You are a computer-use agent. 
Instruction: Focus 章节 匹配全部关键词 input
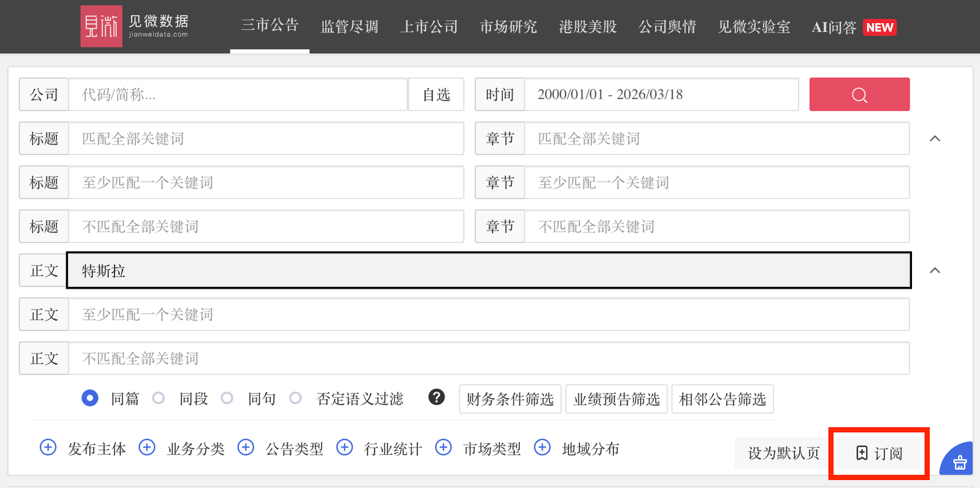coord(717,139)
